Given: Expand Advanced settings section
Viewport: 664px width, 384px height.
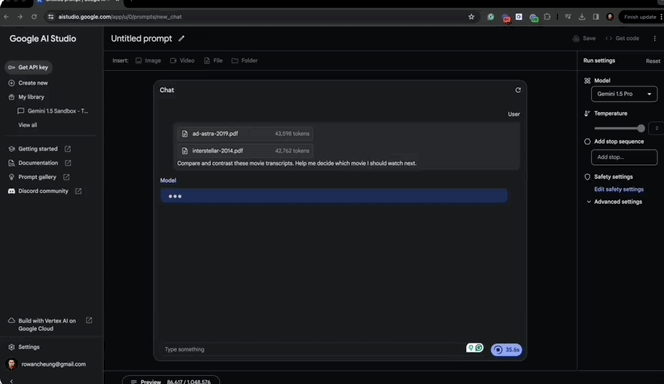Looking at the screenshot, I should (x=614, y=202).
